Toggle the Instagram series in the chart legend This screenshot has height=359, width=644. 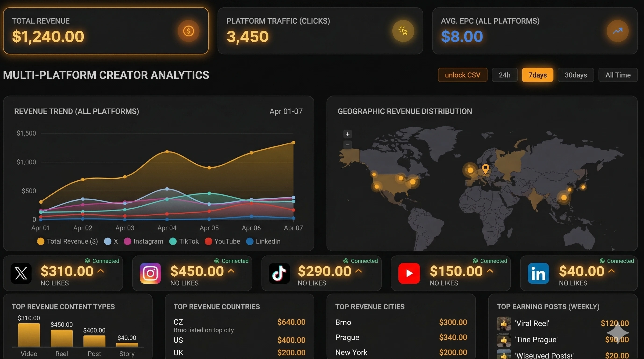[143, 241]
